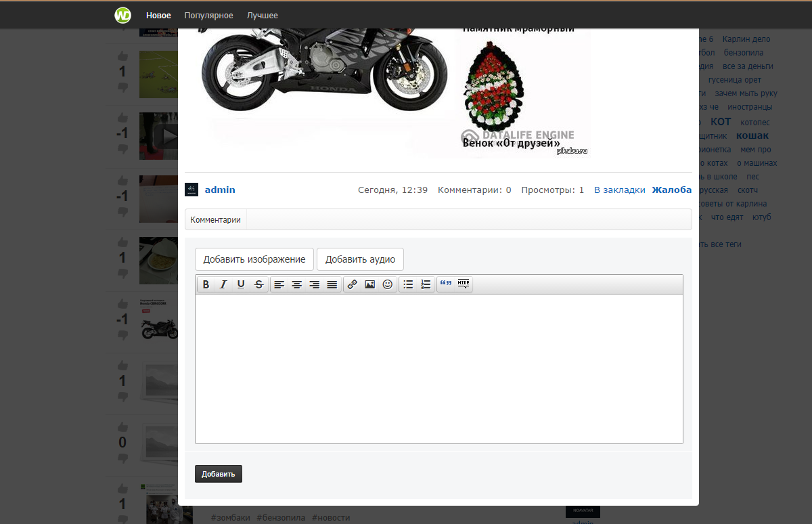Open the Популярное tab
This screenshot has height=524, width=812.
[x=208, y=15]
